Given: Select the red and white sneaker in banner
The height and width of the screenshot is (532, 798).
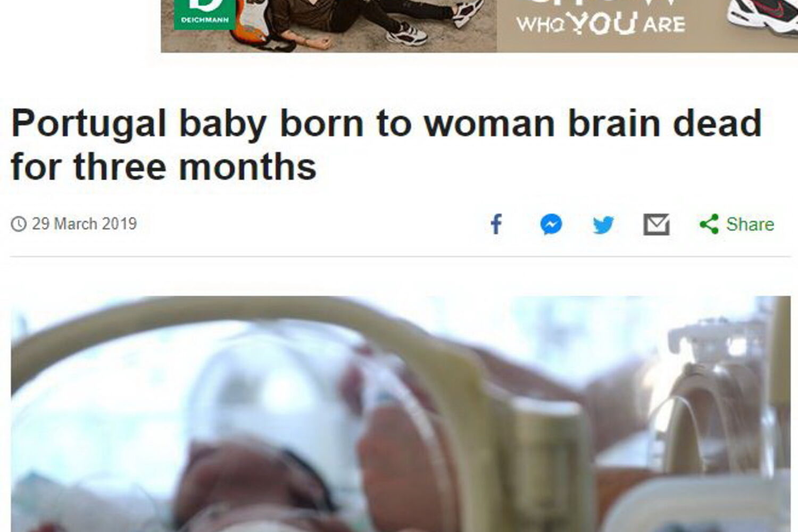Looking at the screenshot, I should click(762, 17).
